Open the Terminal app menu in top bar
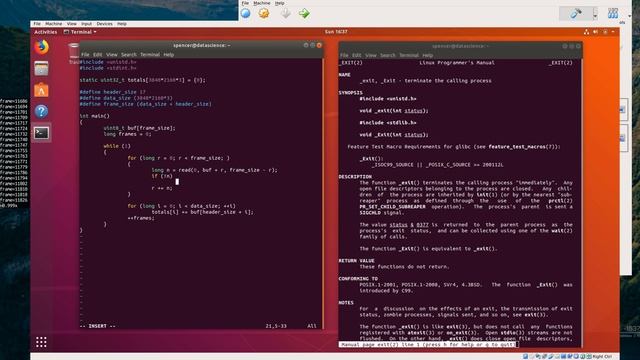 80,32
